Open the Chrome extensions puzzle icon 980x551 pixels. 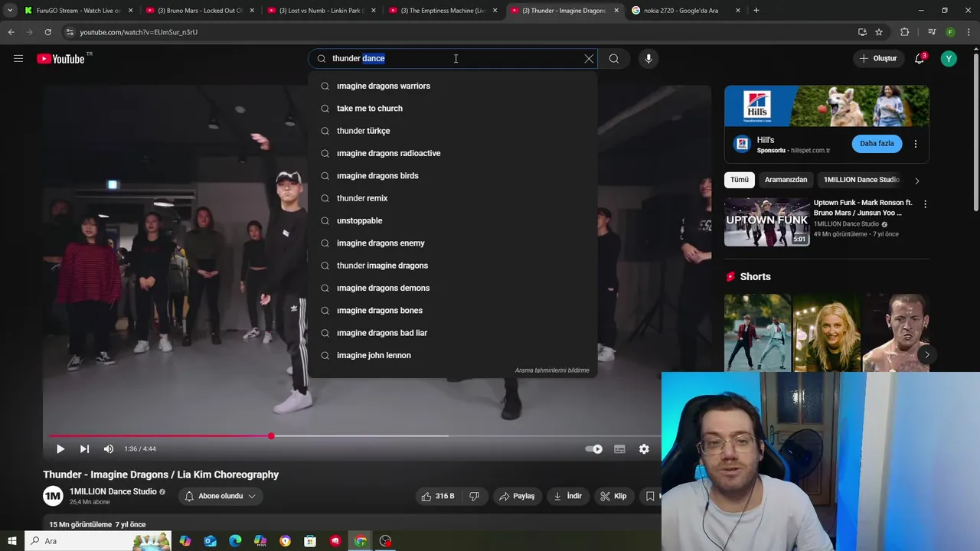(905, 32)
